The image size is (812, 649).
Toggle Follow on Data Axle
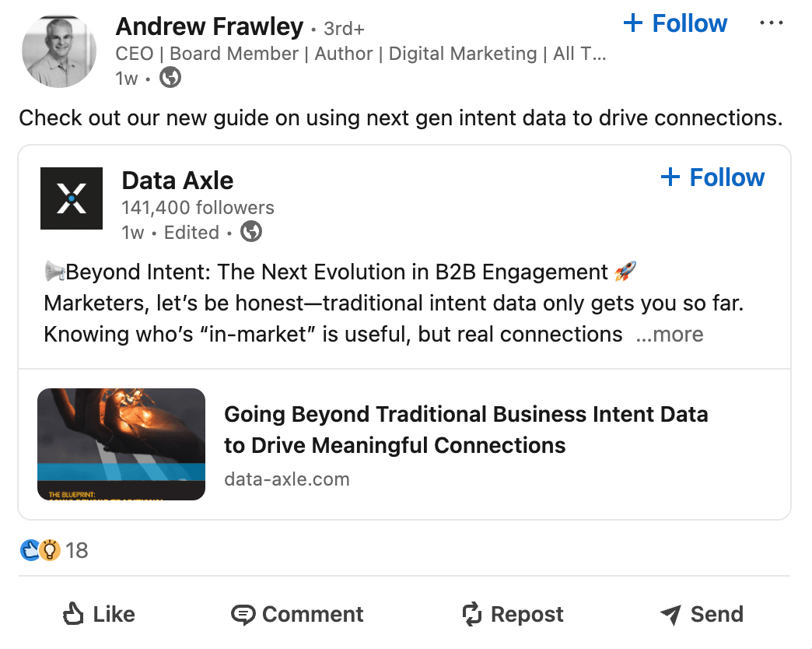[712, 177]
